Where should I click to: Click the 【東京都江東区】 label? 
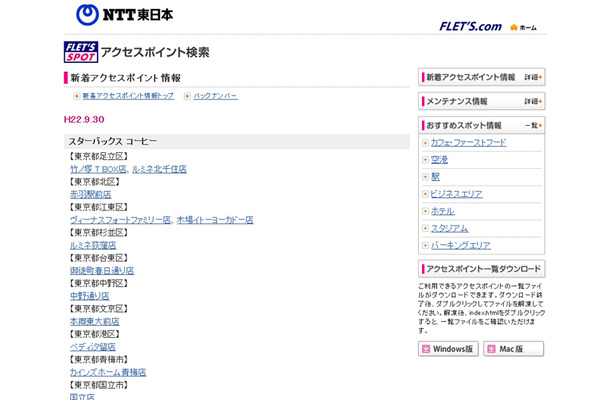tap(97, 207)
